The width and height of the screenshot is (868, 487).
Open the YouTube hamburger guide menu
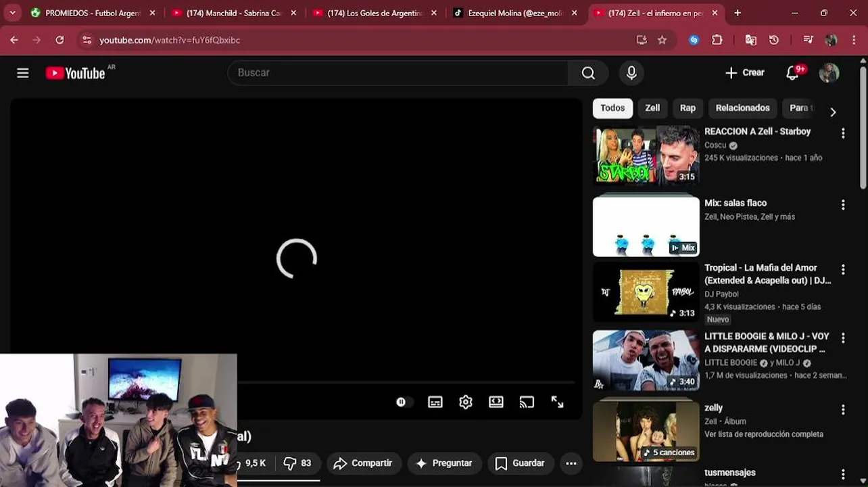point(23,73)
